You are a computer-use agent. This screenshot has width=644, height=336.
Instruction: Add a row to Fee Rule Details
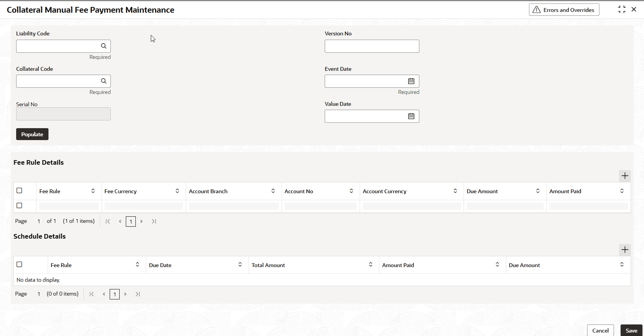coord(625,176)
